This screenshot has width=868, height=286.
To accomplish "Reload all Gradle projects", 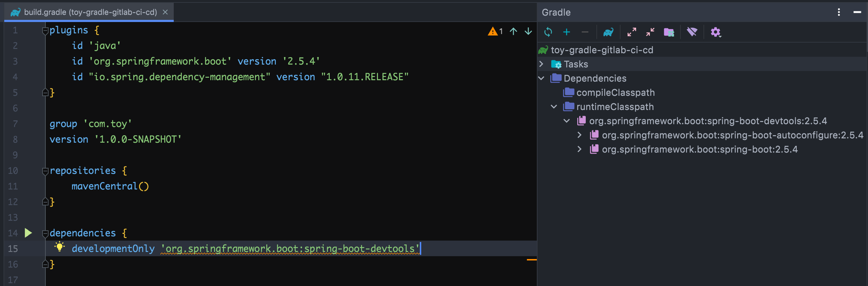I will [548, 32].
